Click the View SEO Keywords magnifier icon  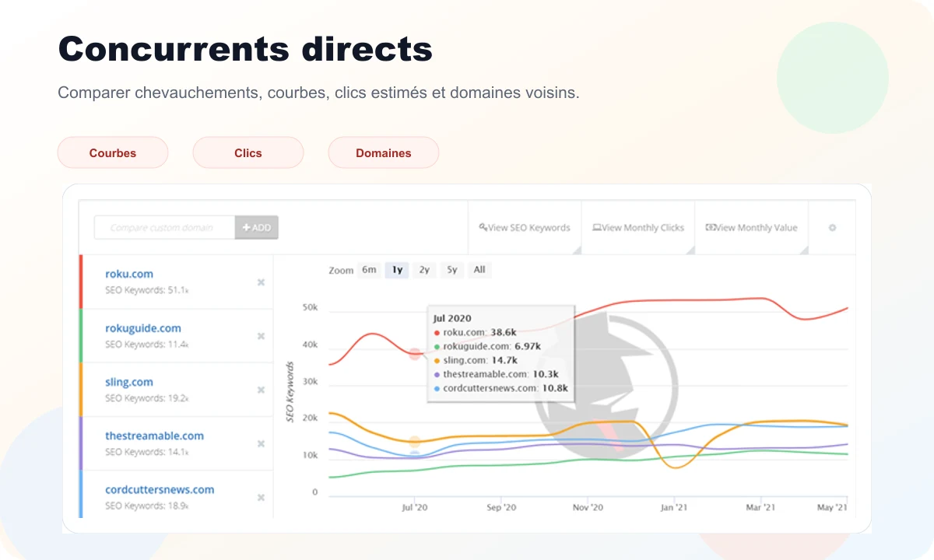[x=483, y=227]
